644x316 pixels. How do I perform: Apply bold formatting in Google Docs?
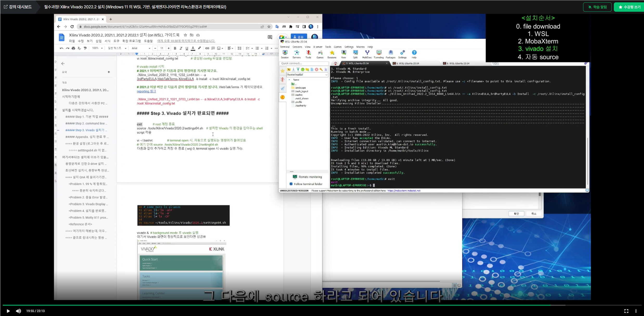coord(175,48)
